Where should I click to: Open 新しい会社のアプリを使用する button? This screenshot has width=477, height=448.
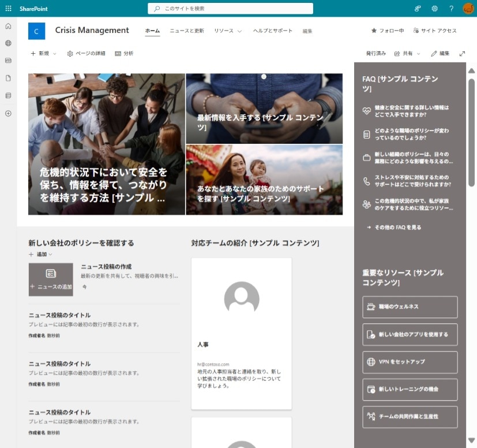[410, 334]
